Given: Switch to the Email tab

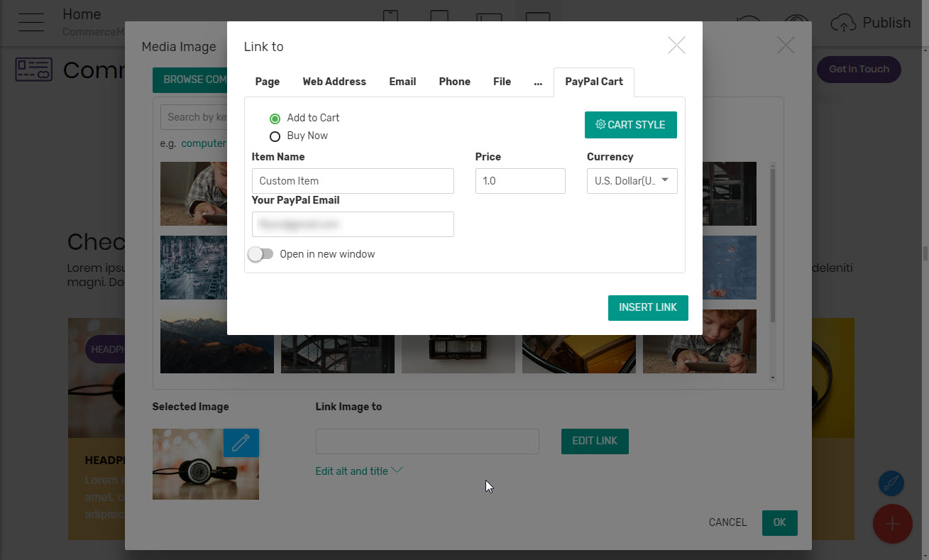Looking at the screenshot, I should point(402,82).
